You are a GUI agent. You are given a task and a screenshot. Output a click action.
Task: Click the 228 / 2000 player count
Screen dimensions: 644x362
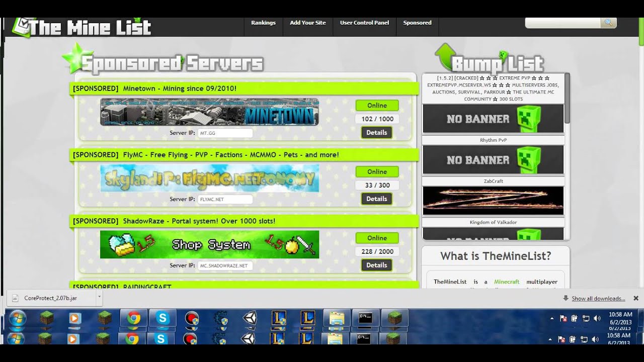point(377,252)
